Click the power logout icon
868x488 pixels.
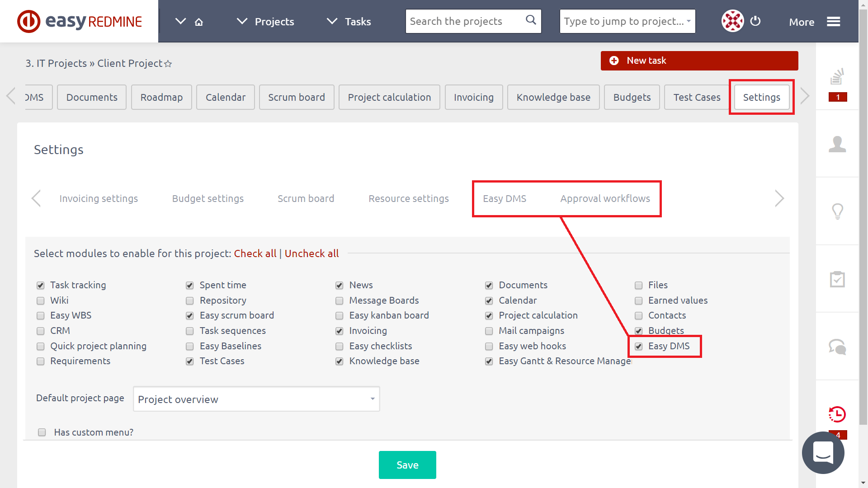pos(755,21)
